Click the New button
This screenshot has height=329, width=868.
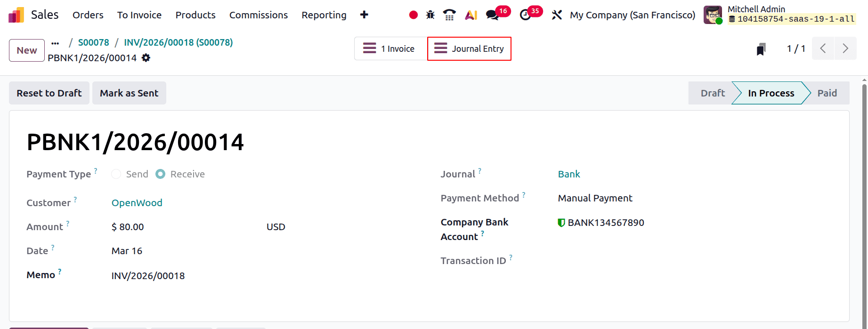pos(27,50)
